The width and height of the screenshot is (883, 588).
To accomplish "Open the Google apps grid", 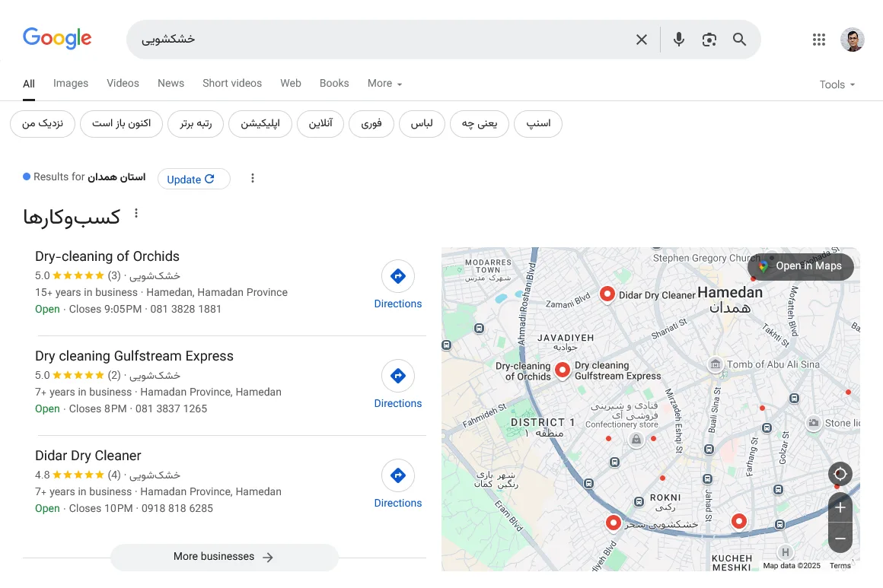I will [x=819, y=40].
